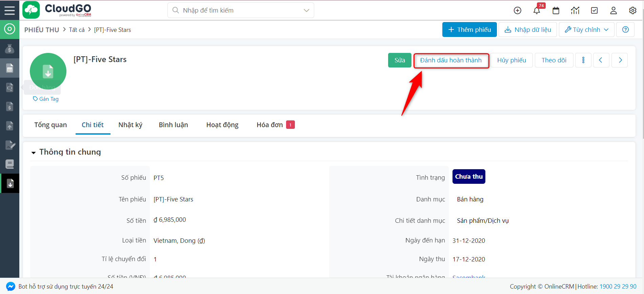This screenshot has width=644, height=294.
Task: Open Messenger support bot icon
Action: click(x=11, y=286)
